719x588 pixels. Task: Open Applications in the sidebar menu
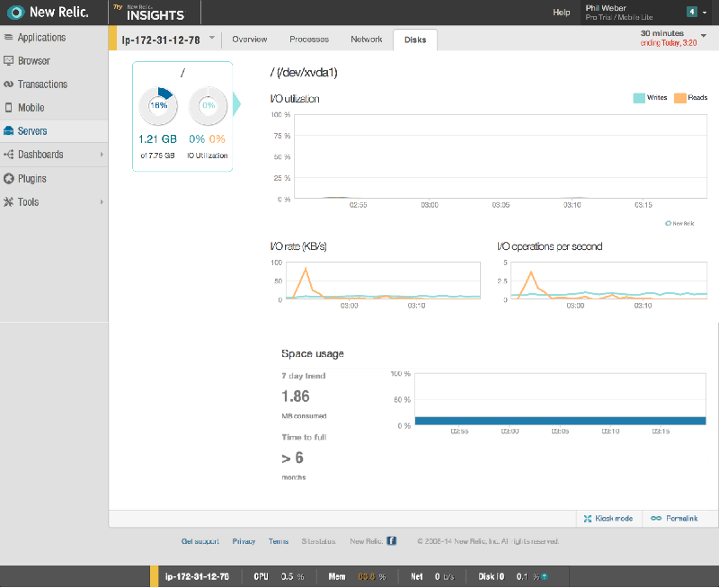(x=41, y=37)
